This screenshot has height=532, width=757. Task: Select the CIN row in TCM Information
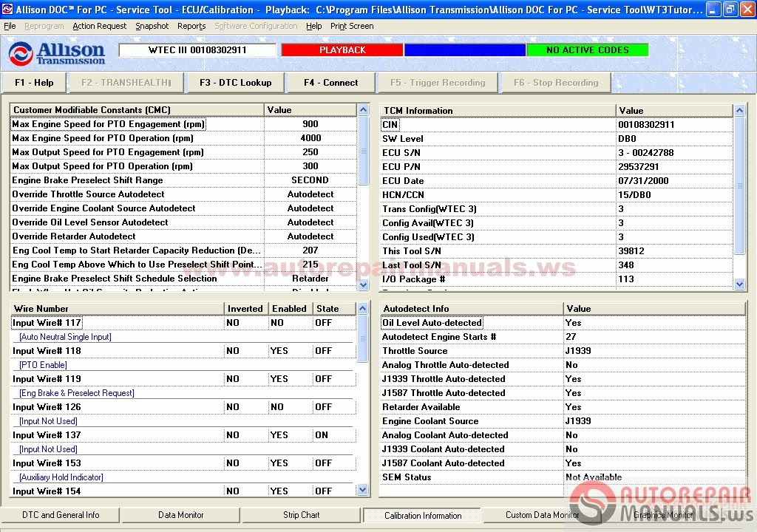tap(557, 125)
